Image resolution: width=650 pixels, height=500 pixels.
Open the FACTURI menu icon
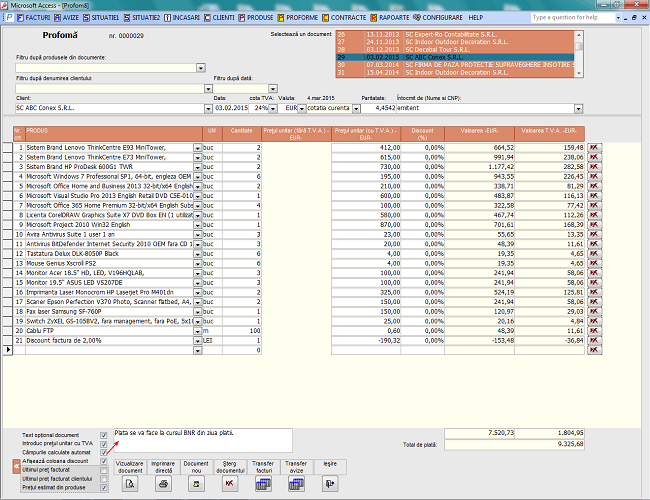click(x=20, y=17)
